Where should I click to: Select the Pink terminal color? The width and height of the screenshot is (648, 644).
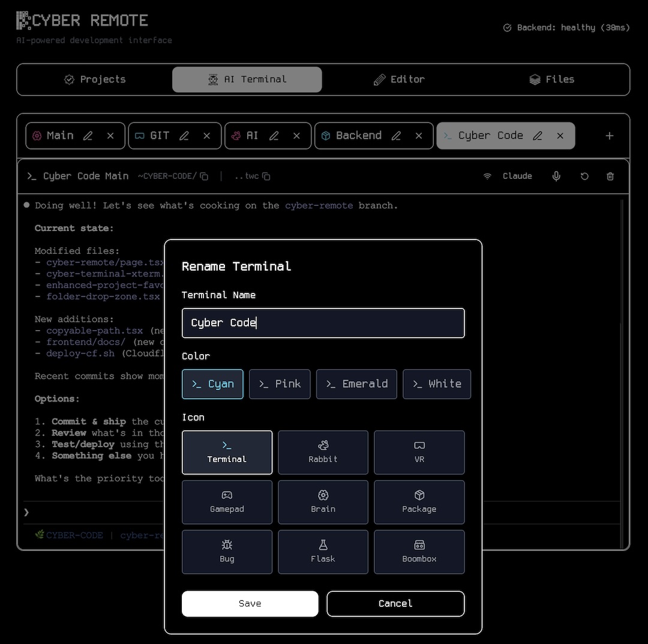point(280,384)
